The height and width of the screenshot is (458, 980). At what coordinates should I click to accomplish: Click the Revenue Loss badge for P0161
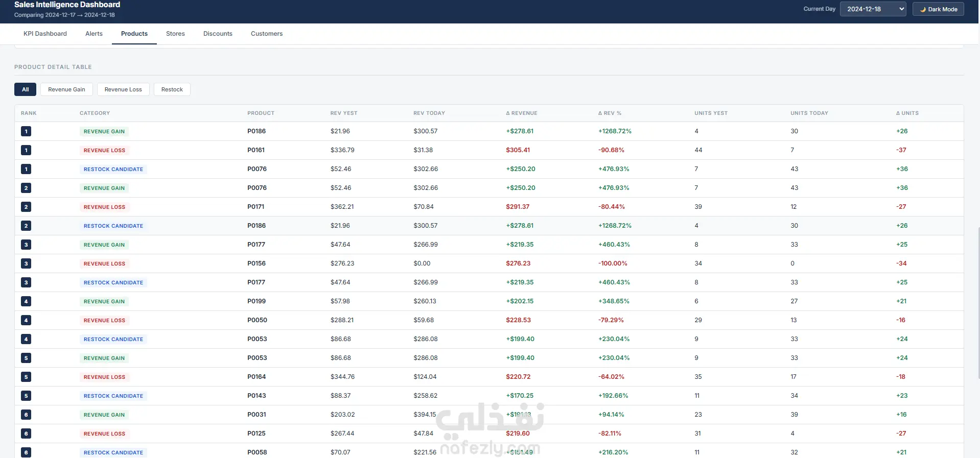[x=104, y=150]
